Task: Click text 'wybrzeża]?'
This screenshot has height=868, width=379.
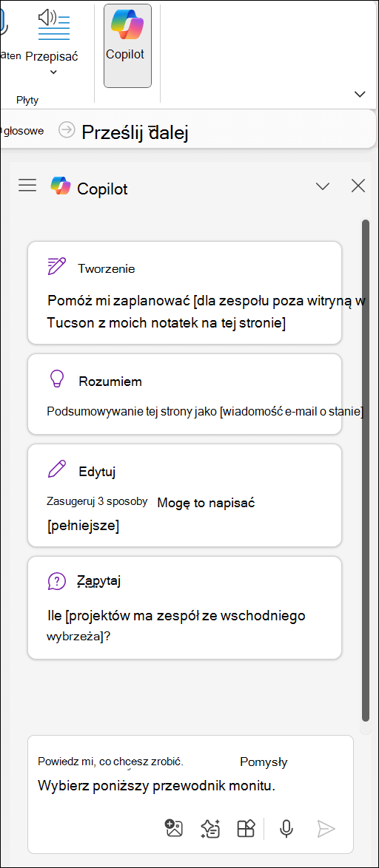Action: [x=79, y=637]
